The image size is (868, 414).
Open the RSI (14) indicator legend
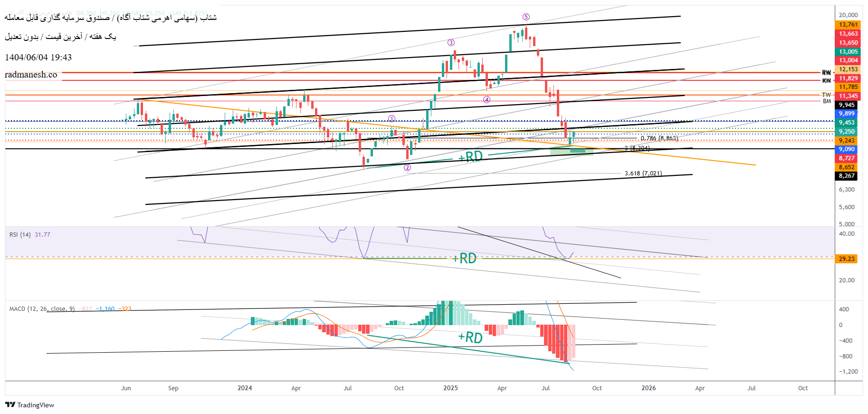[20, 235]
